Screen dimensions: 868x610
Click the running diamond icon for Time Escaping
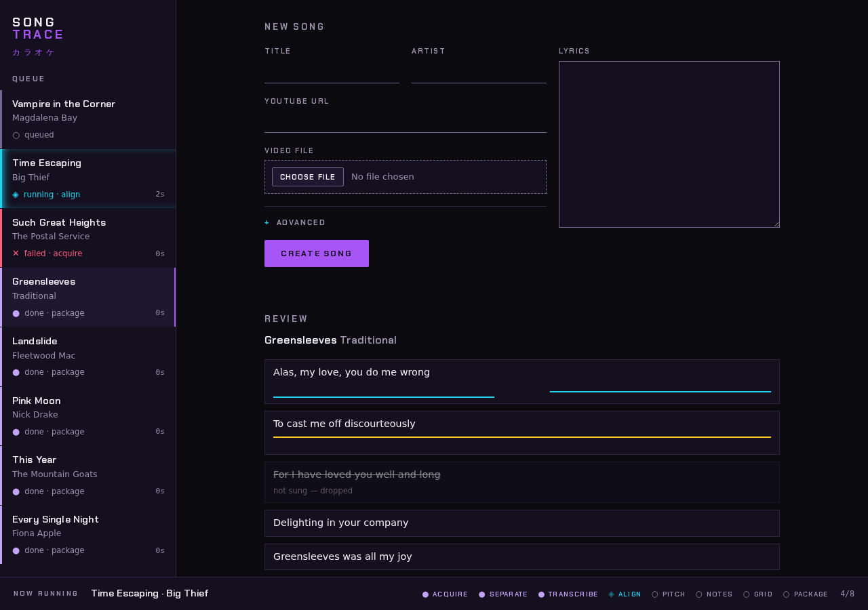pyautogui.click(x=16, y=195)
